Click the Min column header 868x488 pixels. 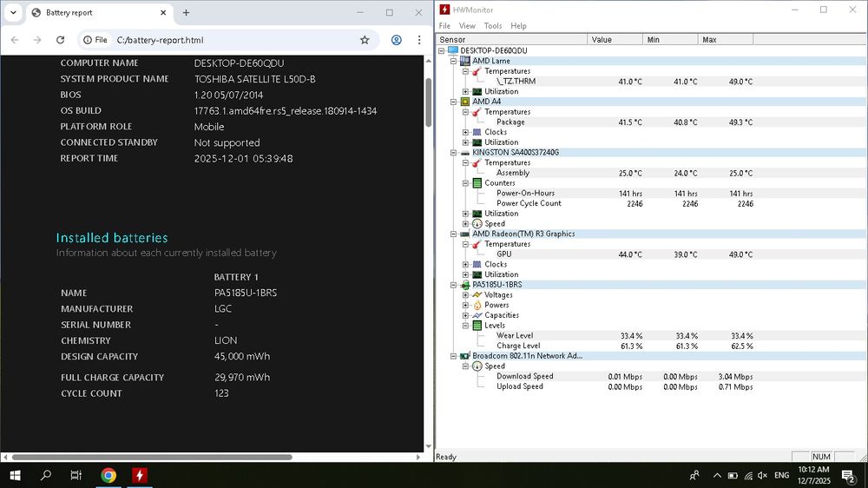(x=670, y=40)
